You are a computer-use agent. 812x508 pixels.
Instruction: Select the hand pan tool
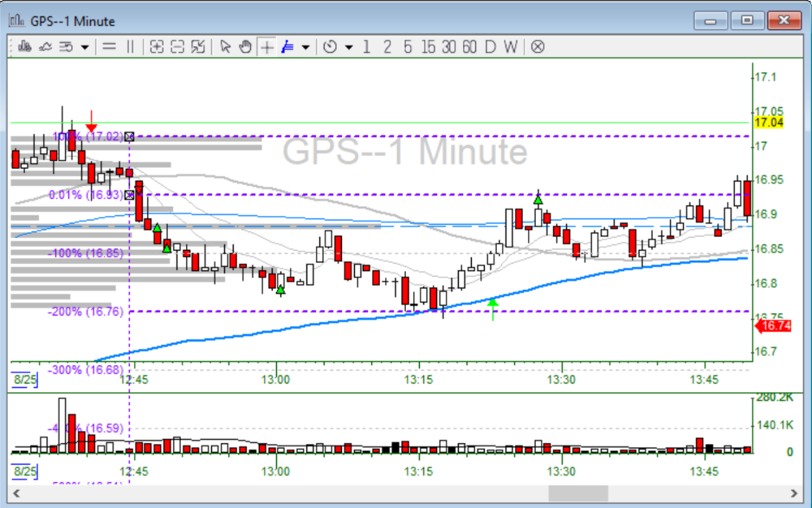tap(245, 47)
